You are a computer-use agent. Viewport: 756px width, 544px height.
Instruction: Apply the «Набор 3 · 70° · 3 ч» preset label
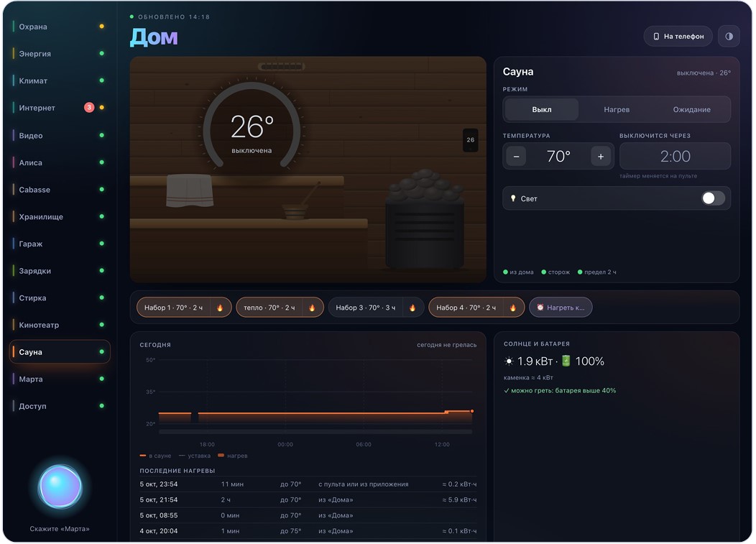pos(366,308)
